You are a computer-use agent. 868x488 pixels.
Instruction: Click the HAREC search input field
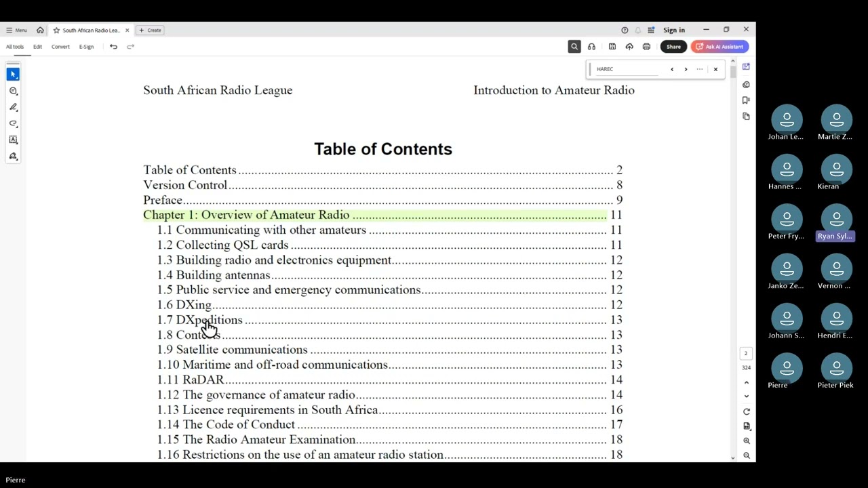click(627, 69)
